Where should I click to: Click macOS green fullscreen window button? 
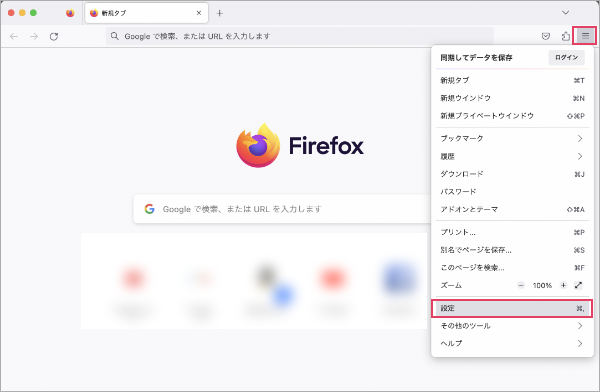33,13
